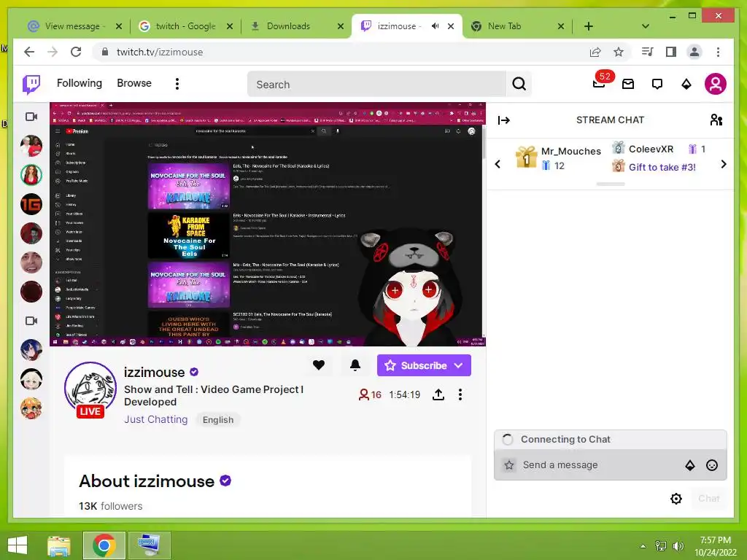Open the tab search dropdown arrow
The width and height of the screenshot is (747, 560).
[x=646, y=26]
